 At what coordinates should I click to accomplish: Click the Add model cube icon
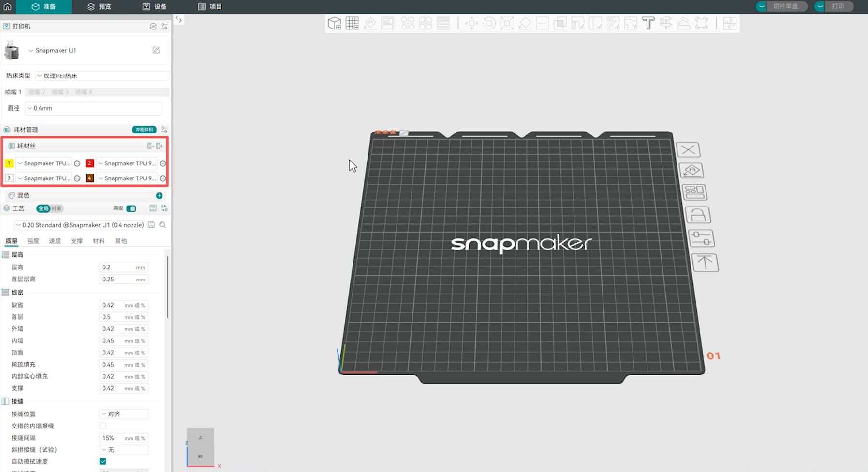click(x=334, y=23)
